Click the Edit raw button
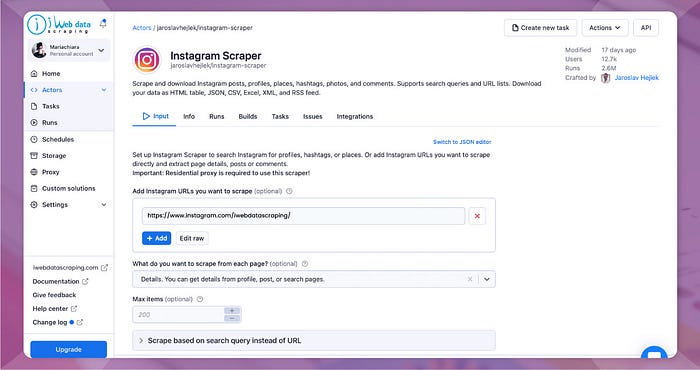Screen dimensions: 700x370 [x=192, y=238]
